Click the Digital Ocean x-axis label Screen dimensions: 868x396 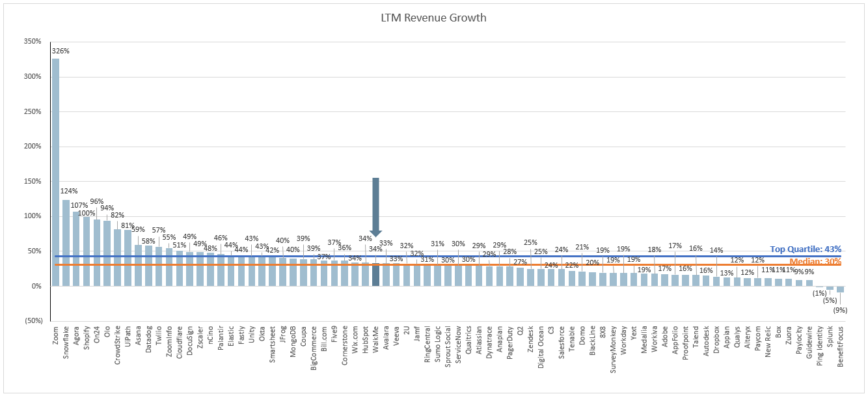point(541,348)
